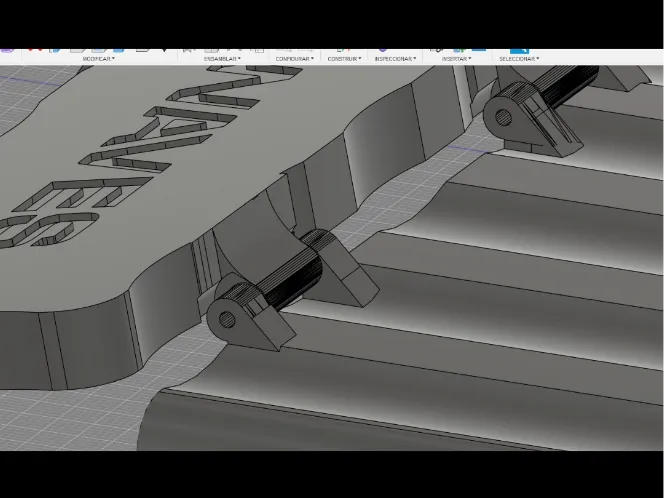Open the ENSAMBLAR dropdown menu
The height and width of the screenshot is (498, 664).
[222, 59]
